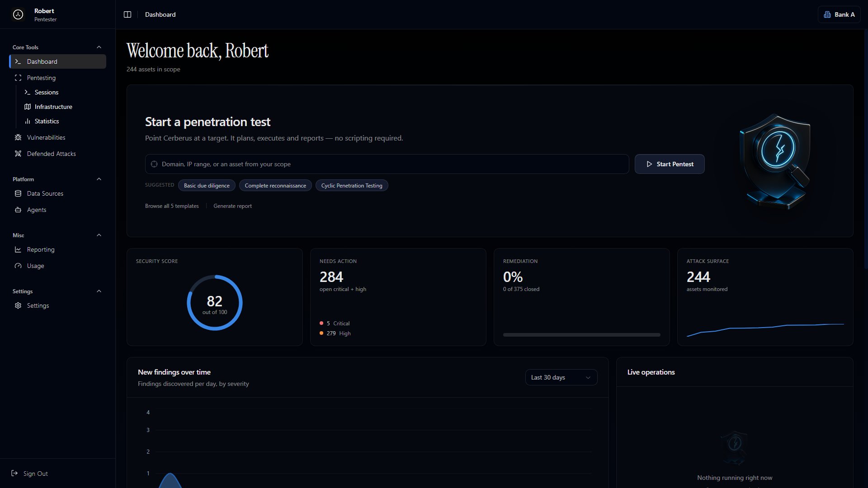This screenshot has width=868, height=488.
Task: Toggle the sidebar panel icon
Action: (127, 14)
